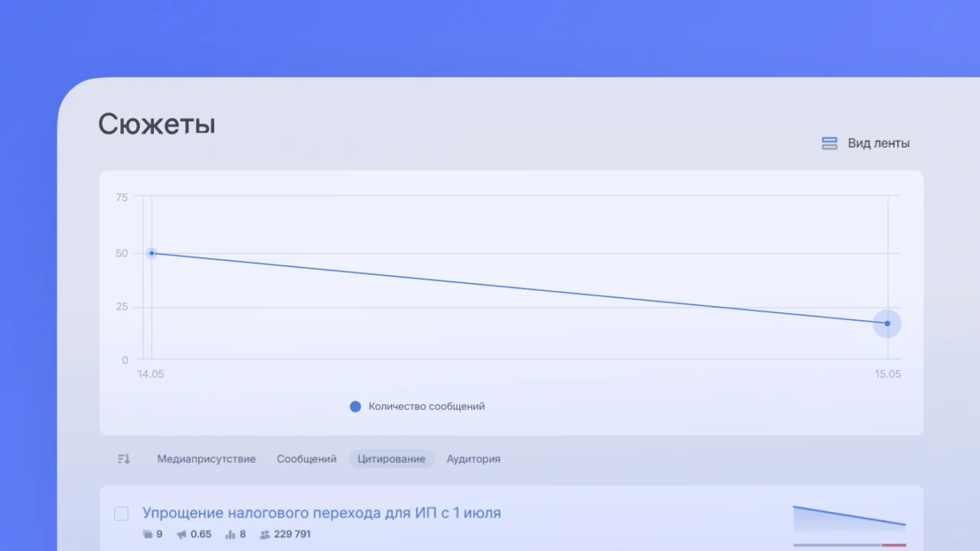Sort by Медиаприсутствие
This screenshot has height=551, width=980.
click(206, 459)
